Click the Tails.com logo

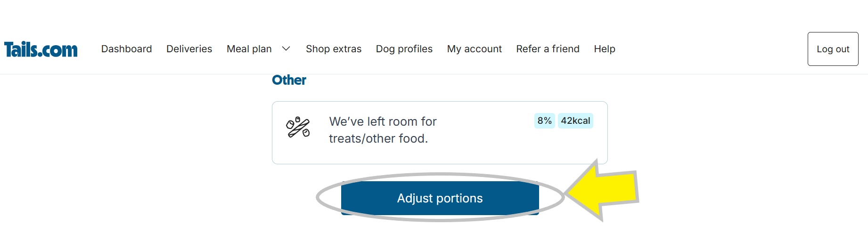(41, 49)
